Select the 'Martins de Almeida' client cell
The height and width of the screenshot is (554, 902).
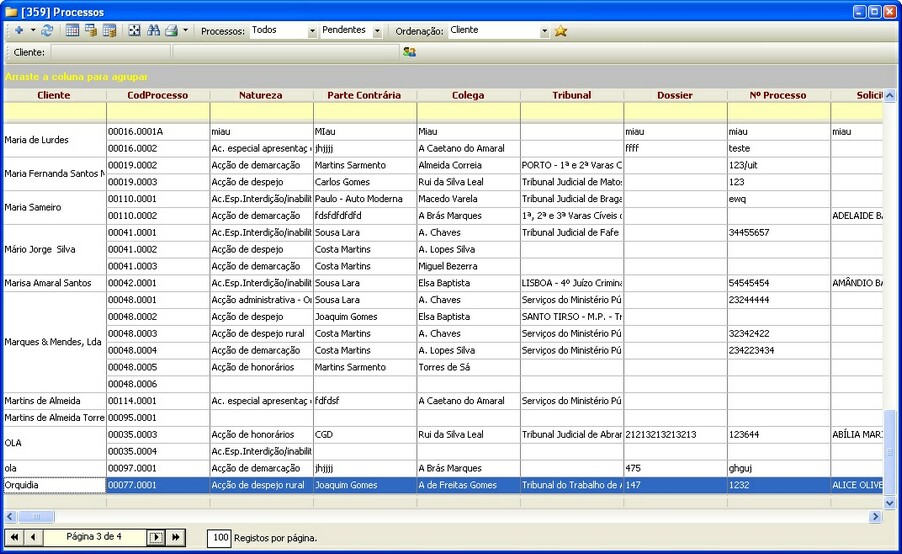[55, 401]
